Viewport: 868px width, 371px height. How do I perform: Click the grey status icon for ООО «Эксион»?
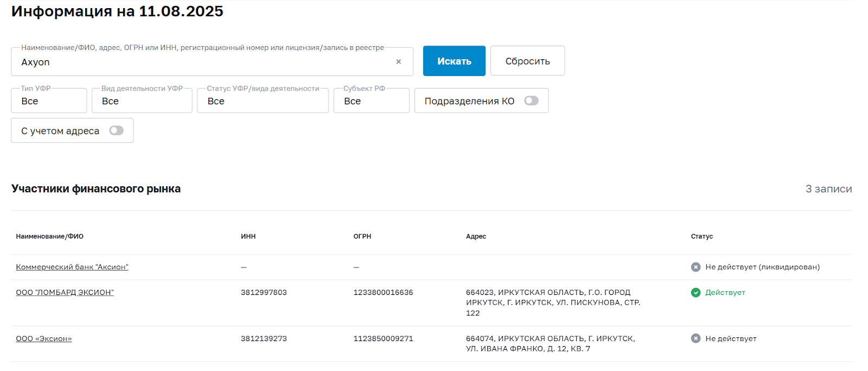tap(695, 338)
